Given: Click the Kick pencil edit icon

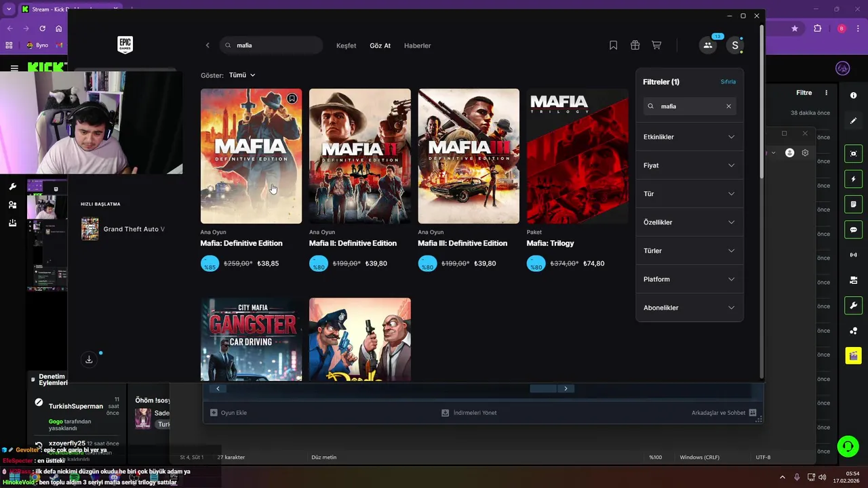Looking at the screenshot, I should point(853,121).
